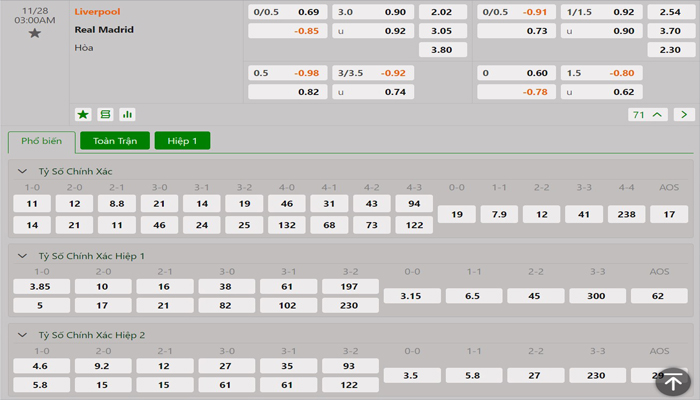The image size is (700, 400).
Task: Click the gray favorite star under match time
Action: click(35, 33)
